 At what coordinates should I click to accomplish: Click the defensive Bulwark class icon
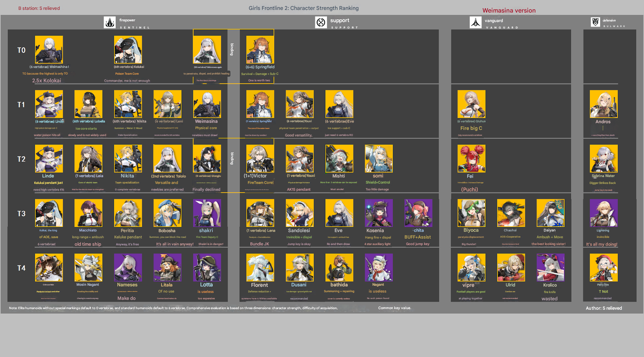pyautogui.click(x=595, y=22)
